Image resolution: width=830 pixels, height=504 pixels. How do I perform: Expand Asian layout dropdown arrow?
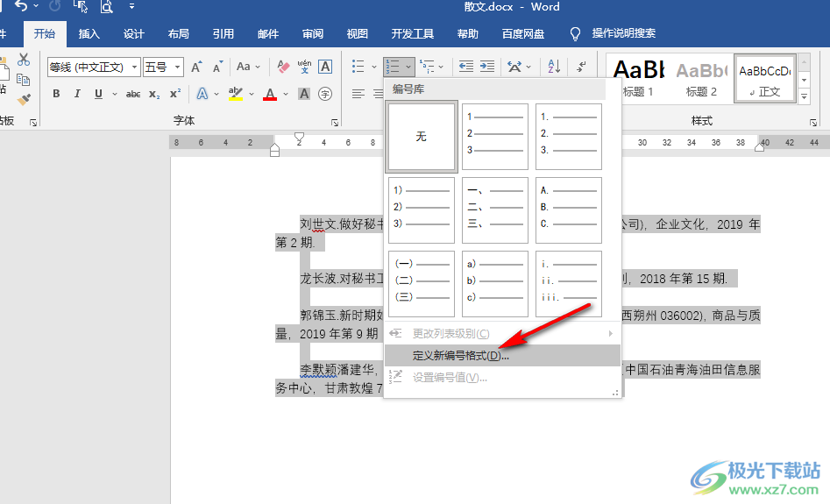529,67
